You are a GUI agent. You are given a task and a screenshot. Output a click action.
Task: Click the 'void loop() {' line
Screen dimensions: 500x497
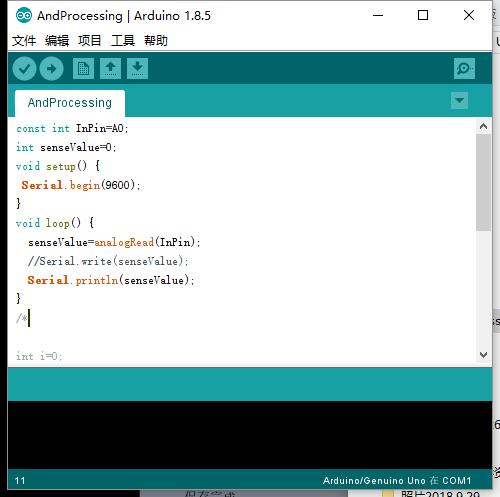click(x=55, y=223)
